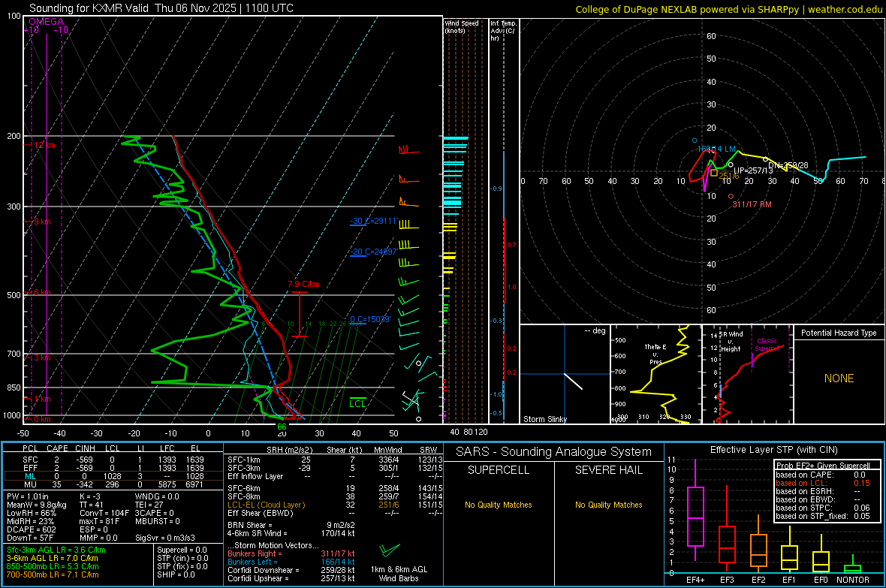The width and height of the screenshot is (886, 588).
Task: Click the 'Supercell = 0.0' index
Action: pyautogui.click(x=182, y=550)
